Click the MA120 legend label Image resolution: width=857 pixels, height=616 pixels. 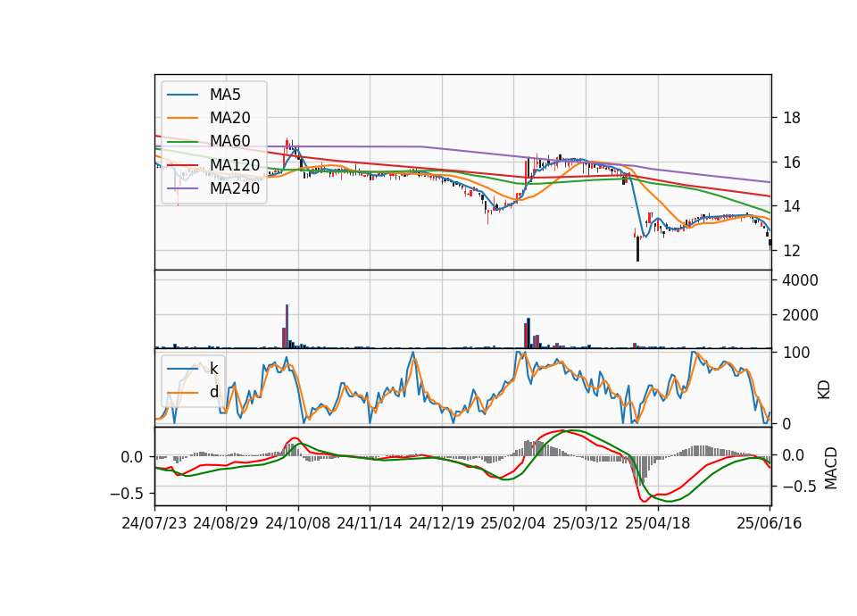tap(235, 164)
